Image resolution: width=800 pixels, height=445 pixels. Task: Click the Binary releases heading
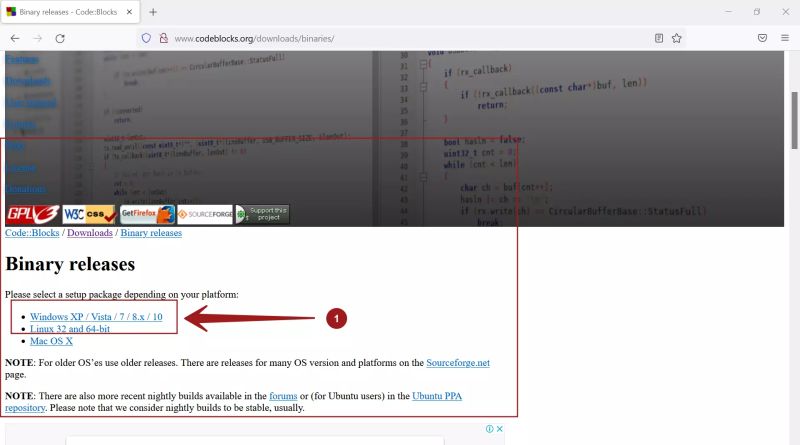coord(70,264)
